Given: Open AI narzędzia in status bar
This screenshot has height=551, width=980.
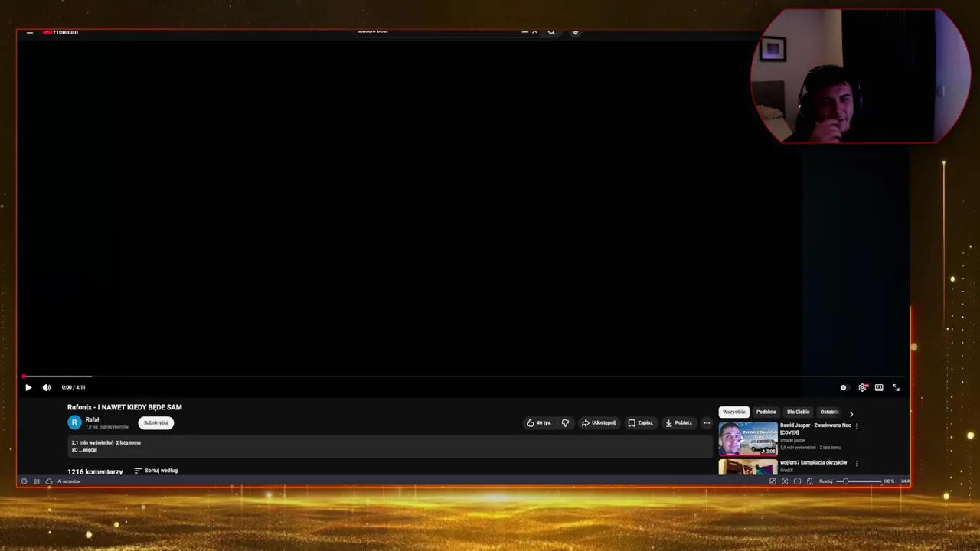Looking at the screenshot, I should pos(69,481).
